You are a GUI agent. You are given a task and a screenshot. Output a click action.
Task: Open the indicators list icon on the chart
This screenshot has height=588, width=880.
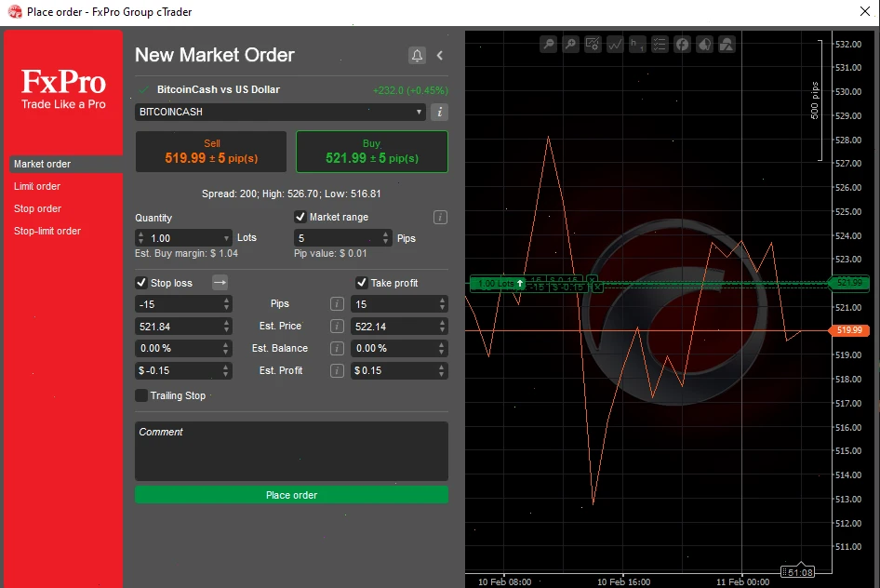coord(660,44)
